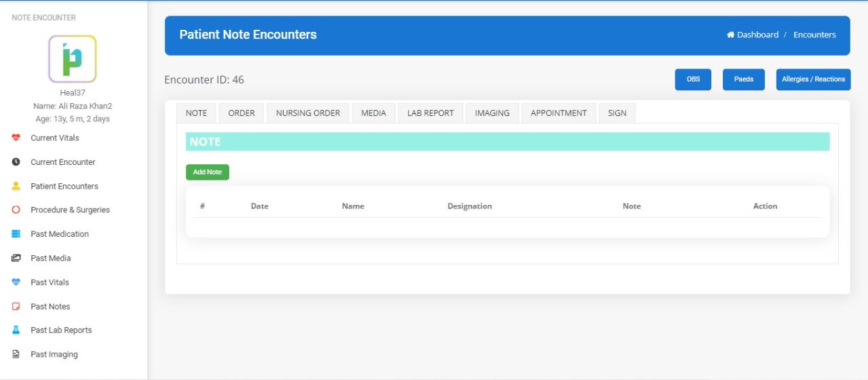The height and width of the screenshot is (380, 868).
Task: Select the LAB REPORT tab
Action: 431,113
